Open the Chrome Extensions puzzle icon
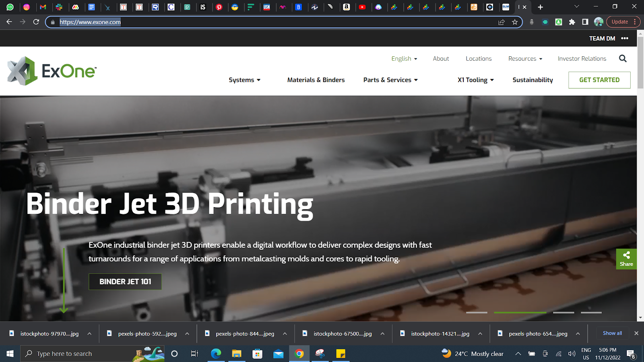The height and width of the screenshot is (362, 644). 572,22
